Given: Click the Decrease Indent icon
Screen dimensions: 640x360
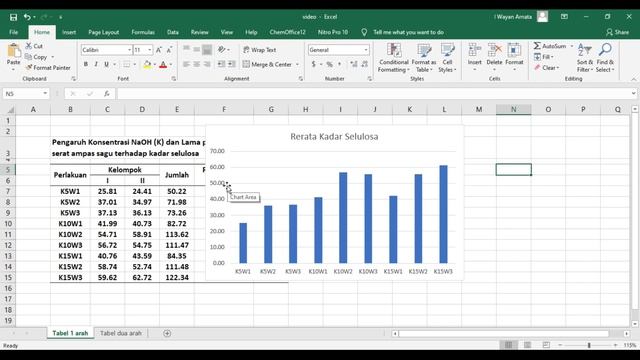Looking at the screenshot, I should click(x=221, y=64).
